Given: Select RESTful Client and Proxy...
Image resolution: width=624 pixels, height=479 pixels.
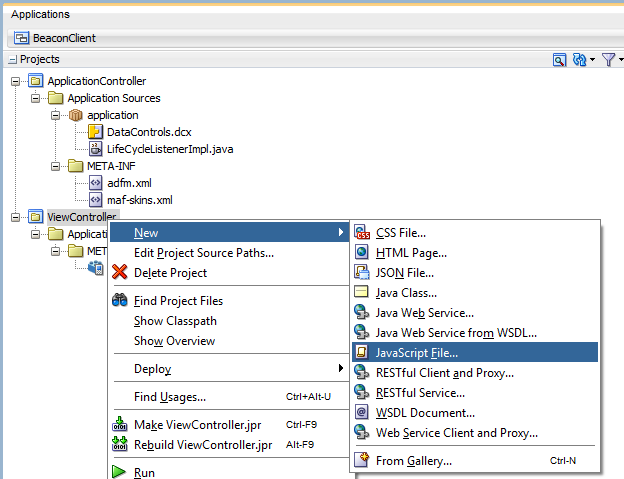Looking at the screenshot, I should 475,373.
